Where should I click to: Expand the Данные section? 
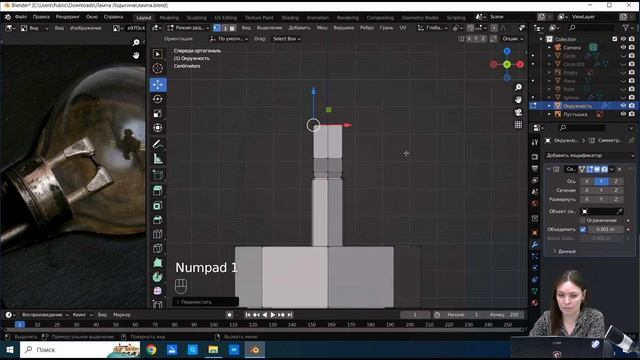pyautogui.click(x=564, y=251)
